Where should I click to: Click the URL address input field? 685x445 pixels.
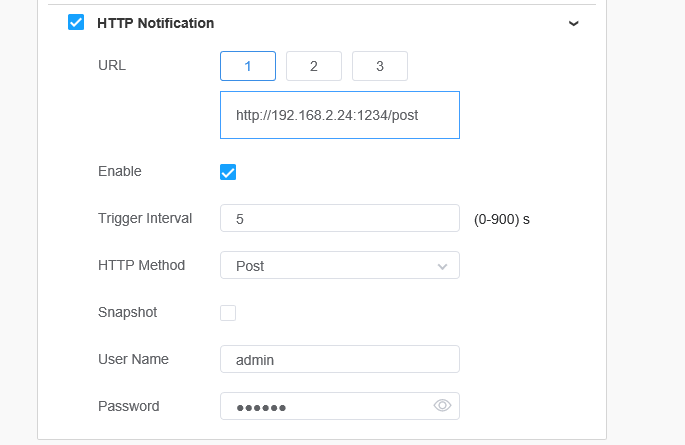pos(340,115)
